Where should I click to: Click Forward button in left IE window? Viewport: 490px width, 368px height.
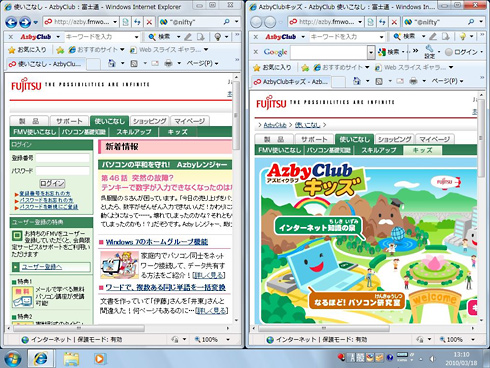(x=25, y=22)
